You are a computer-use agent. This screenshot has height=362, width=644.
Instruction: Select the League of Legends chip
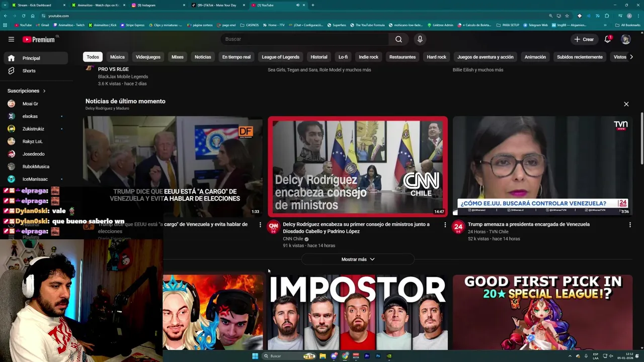tap(280, 57)
